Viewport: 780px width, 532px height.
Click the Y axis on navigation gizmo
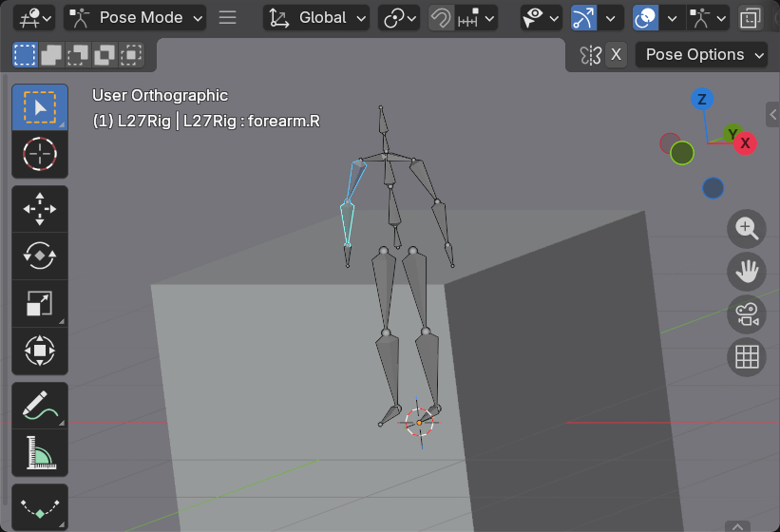click(x=732, y=133)
